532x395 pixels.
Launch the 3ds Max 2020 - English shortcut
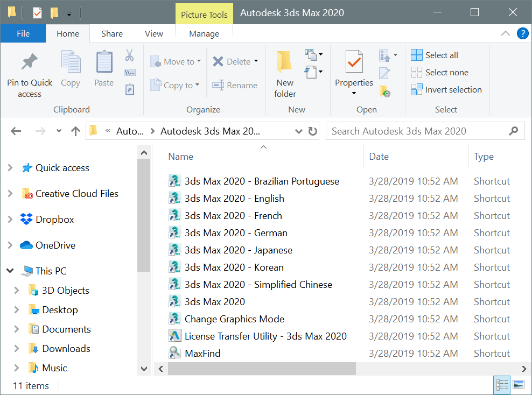[234, 198]
